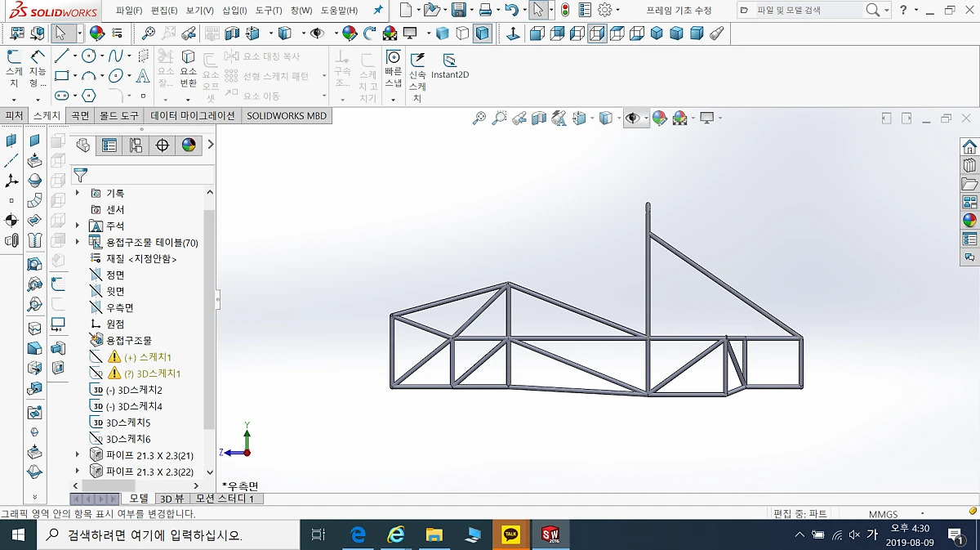Screen dimensions: 980x550
Task: Select the corner Rectangle sketch tool
Action: 61,76
